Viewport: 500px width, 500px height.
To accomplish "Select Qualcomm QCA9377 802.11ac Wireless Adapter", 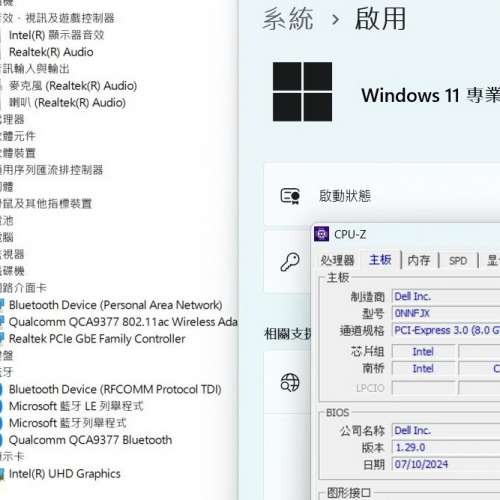I will (x=123, y=322).
